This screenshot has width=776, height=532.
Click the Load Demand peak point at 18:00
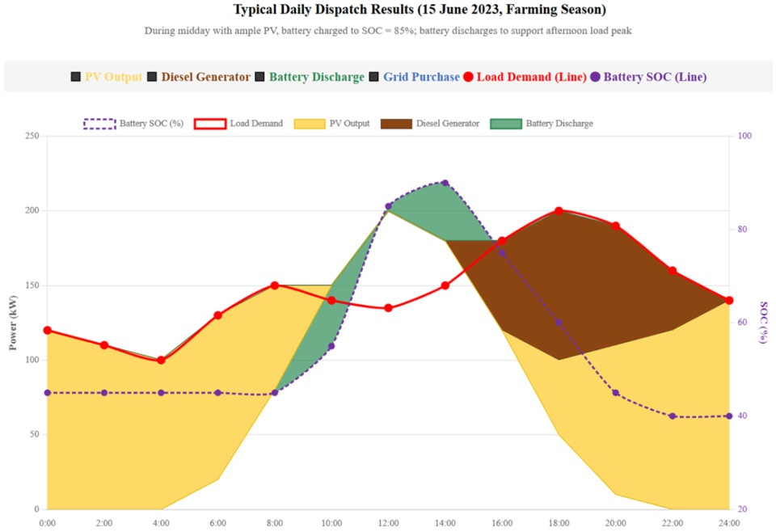(559, 211)
